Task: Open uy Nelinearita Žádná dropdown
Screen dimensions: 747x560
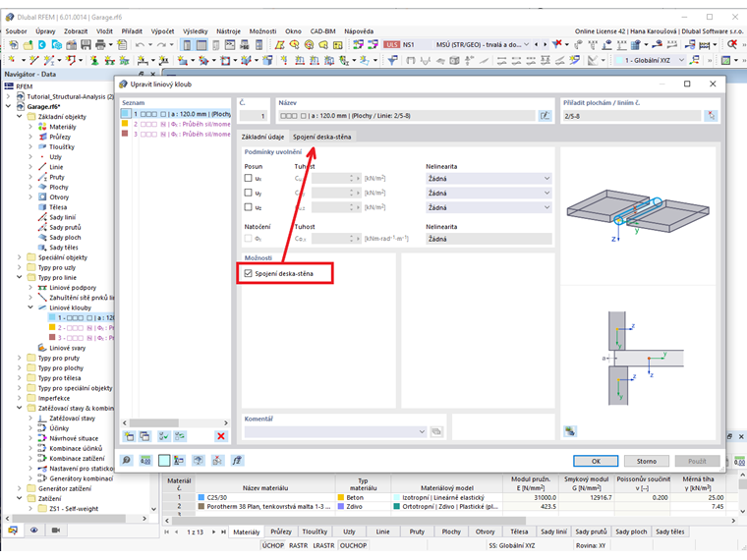Action: point(488,193)
